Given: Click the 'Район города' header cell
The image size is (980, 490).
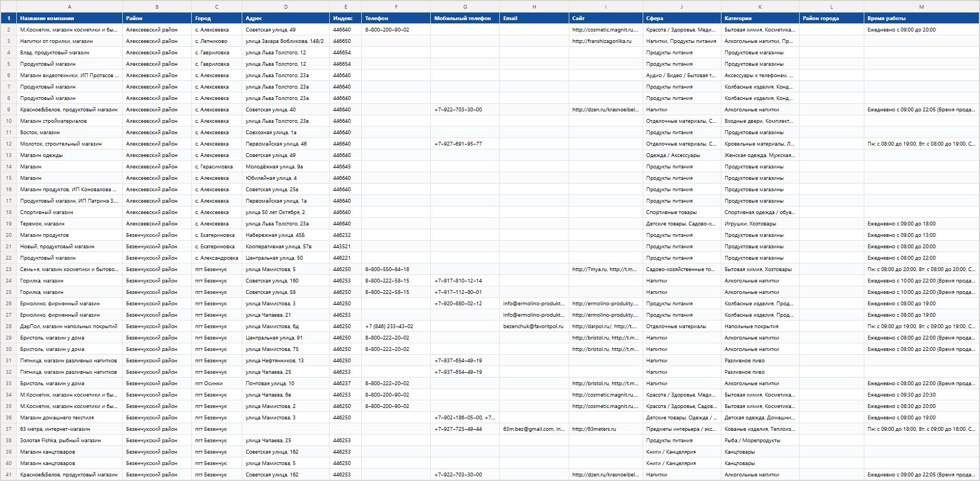Looking at the screenshot, I should coord(832,18).
